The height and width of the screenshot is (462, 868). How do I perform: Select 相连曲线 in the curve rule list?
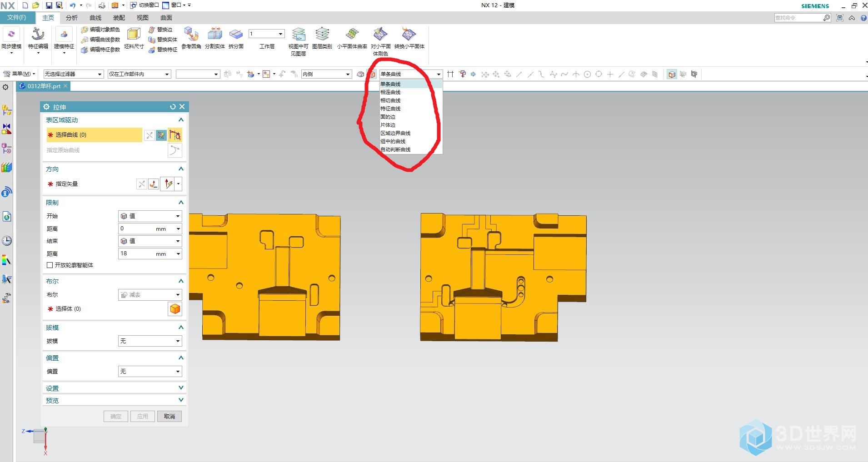pos(411,92)
